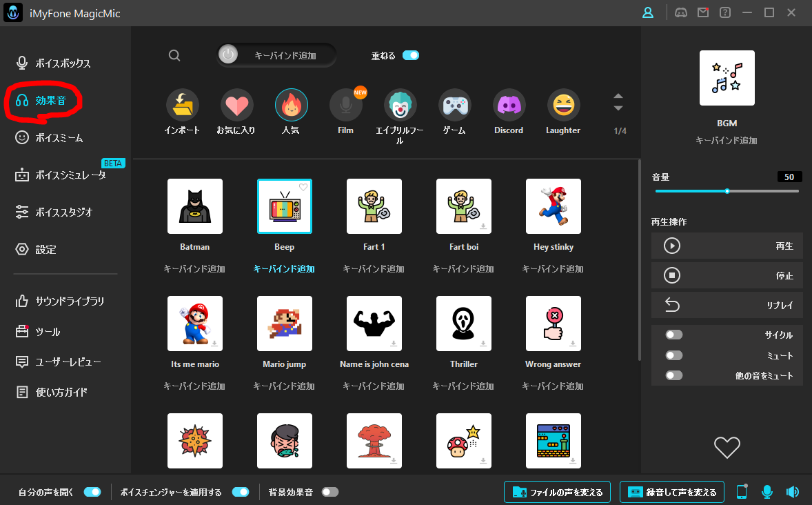The image size is (812, 505).
Task: Add keybind under BGM in right panel
Action: click(x=727, y=141)
